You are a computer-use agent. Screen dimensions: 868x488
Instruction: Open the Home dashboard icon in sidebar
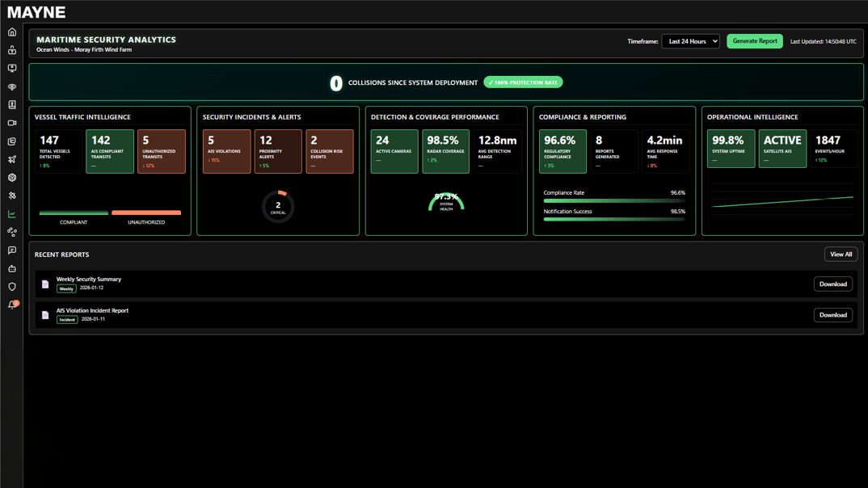pyautogui.click(x=11, y=32)
